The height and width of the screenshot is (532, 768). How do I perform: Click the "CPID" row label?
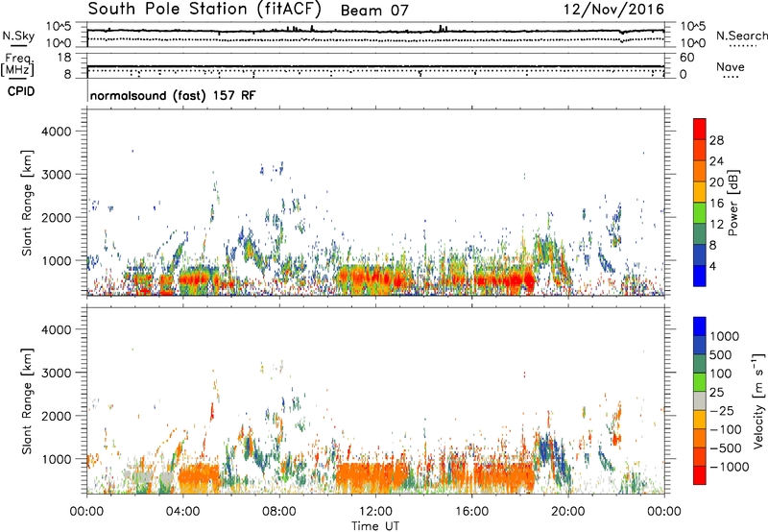[x=21, y=91]
